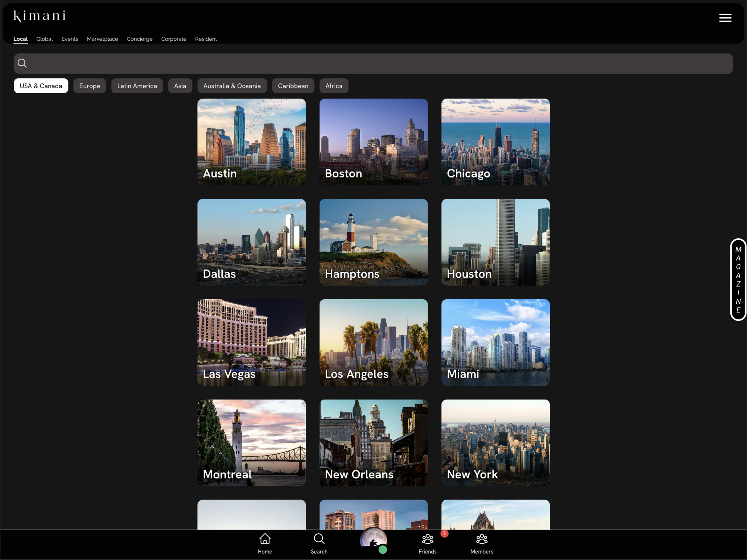747x560 pixels.
Task: Click the magnifier icon in search bar
Action: 22,63
